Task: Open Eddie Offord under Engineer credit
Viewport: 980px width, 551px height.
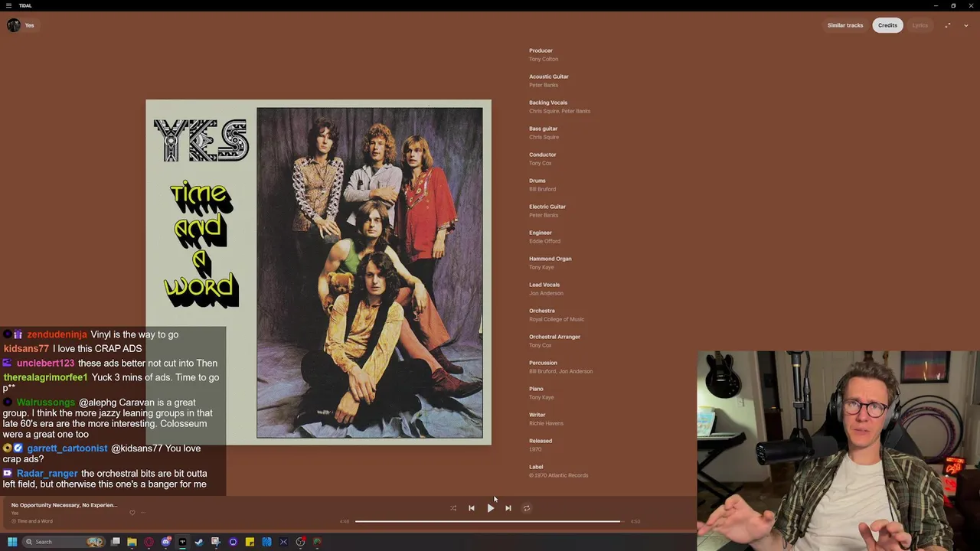Action: coord(544,241)
